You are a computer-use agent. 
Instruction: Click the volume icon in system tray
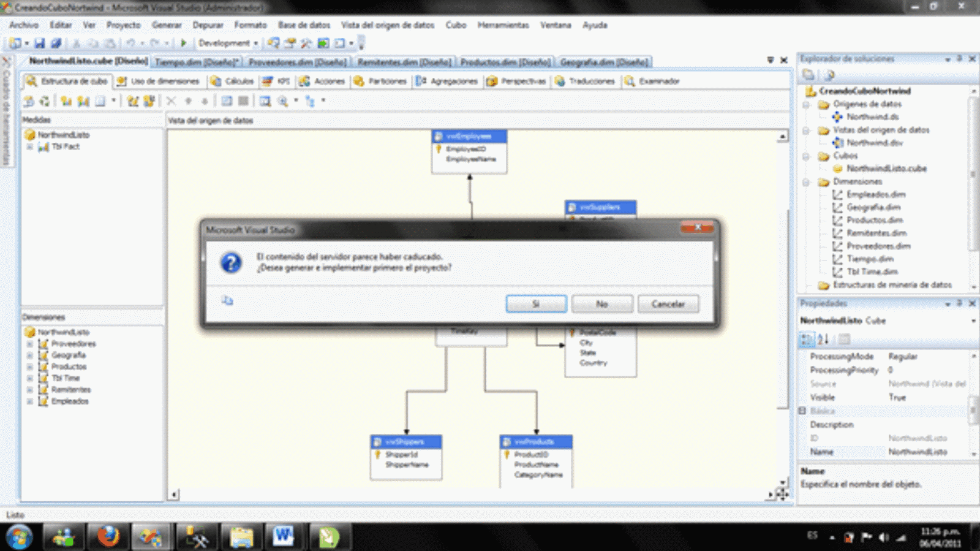click(883, 537)
